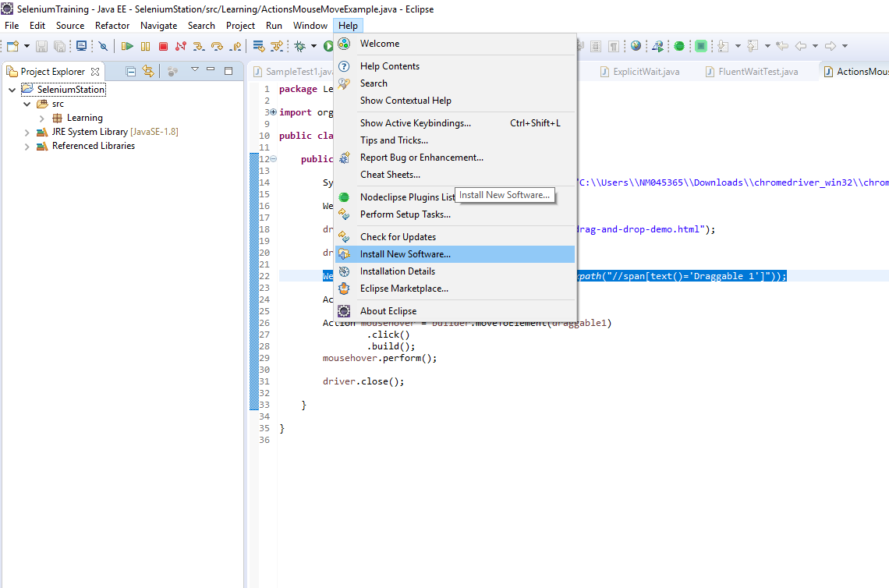889x588 pixels.
Task: Collapse the method fold at line 12
Action: [x=273, y=159]
